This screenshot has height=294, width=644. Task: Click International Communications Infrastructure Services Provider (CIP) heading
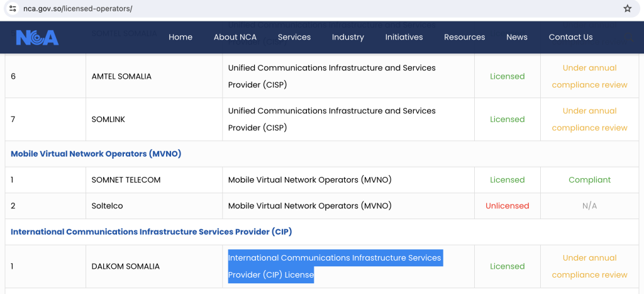pos(151,232)
